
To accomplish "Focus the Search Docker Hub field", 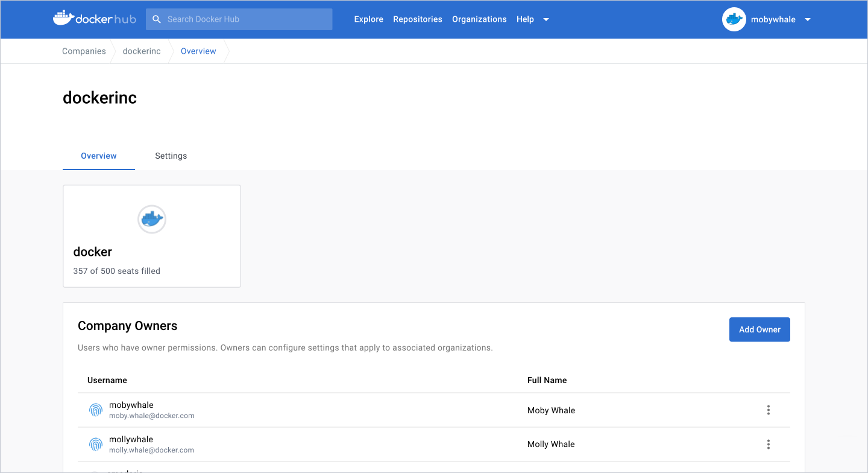I will point(239,19).
